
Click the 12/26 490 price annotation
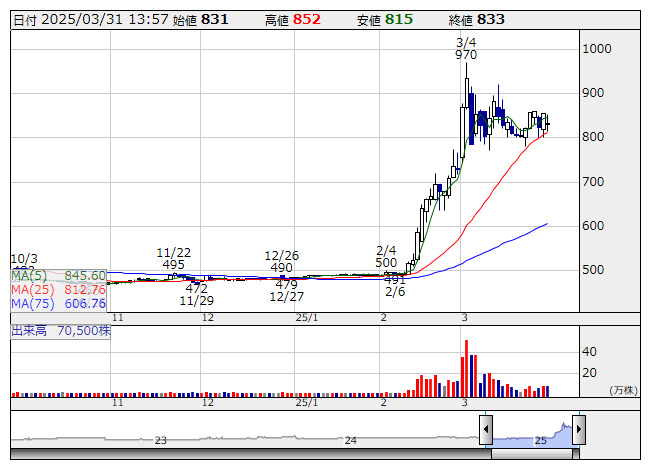coord(282,261)
